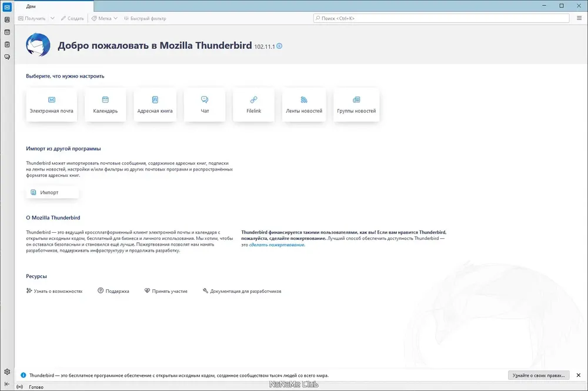Dismiss the rights notification bar
588x391 pixels.
click(579, 375)
